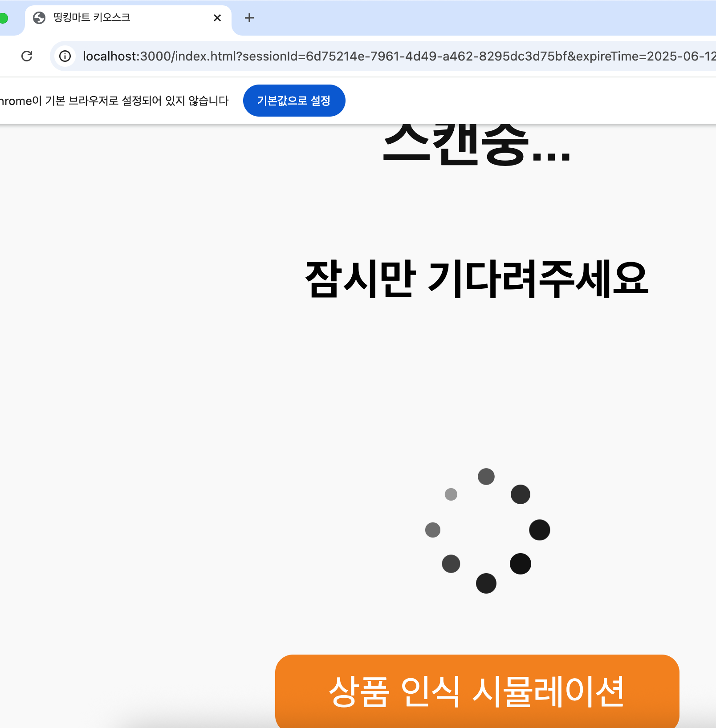Start 상품 인식 시뮬레이션 with the orange button
Viewport: 716px width, 728px height.
point(477,691)
